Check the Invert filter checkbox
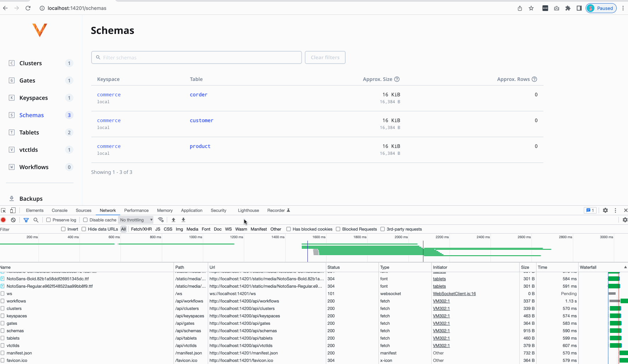This screenshot has width=628, height=364. click(x=63, y=229)
